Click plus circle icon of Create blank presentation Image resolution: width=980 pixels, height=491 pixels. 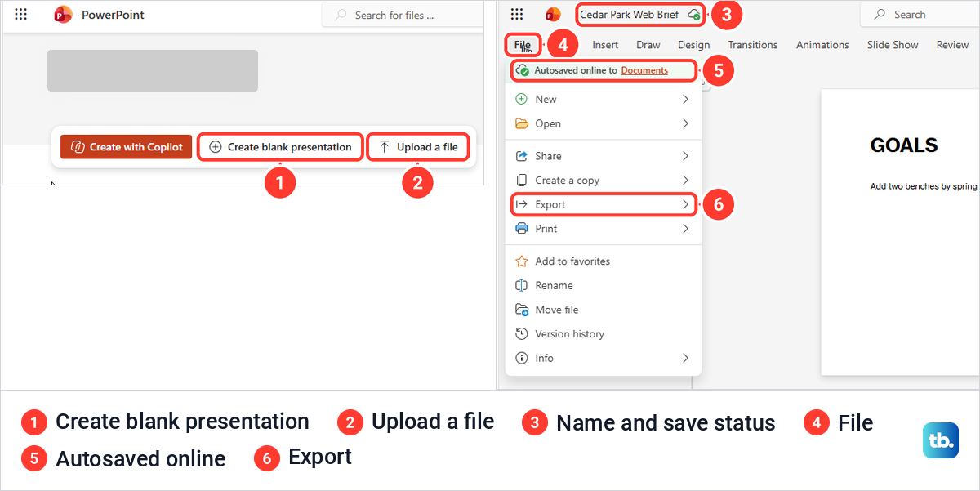(216, 147)
